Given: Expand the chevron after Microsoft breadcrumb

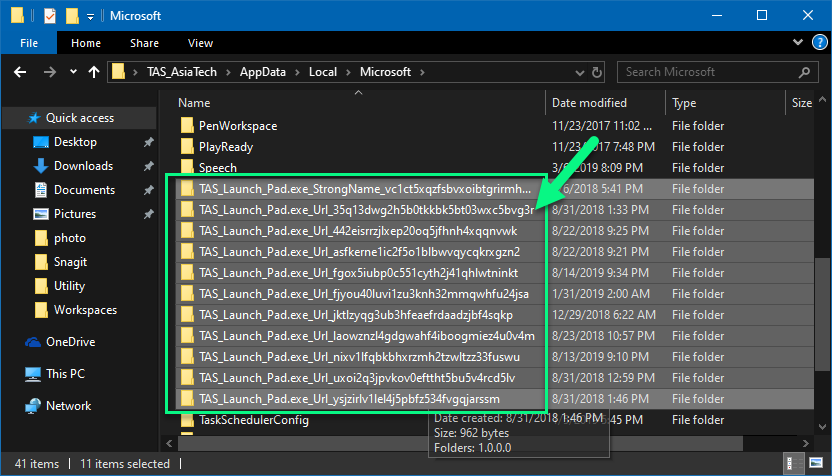Looking at the screenshot, I should (x=422, y=72).
